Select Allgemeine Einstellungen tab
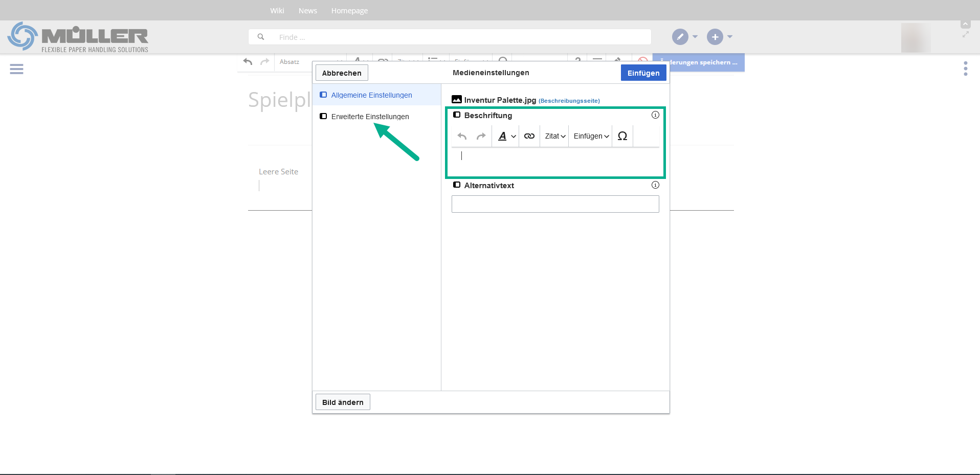This screenshot has height=475, width=980. click(x=371, y=95)
